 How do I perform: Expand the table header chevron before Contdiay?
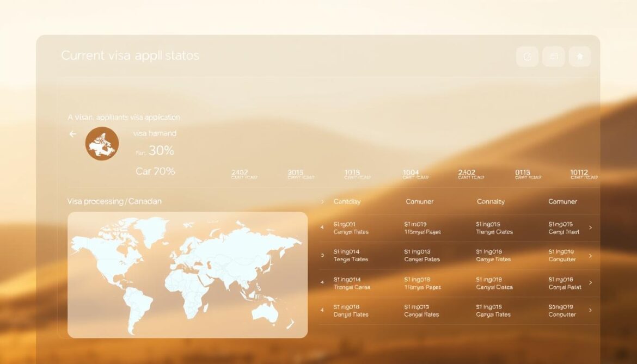[322, 201]
